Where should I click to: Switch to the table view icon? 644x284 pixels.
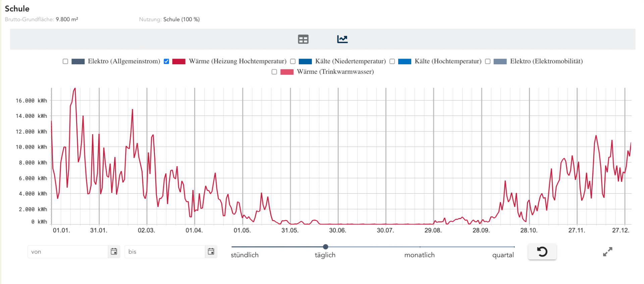click(x=303, y=39)
